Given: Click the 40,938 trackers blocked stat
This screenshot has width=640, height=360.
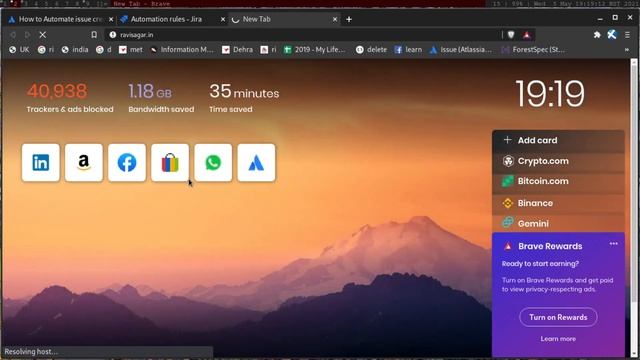Looking at the screenshot, I should click(70, 98).
